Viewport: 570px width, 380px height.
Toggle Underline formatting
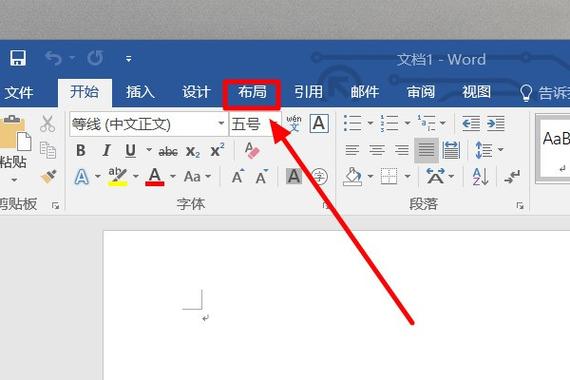(131, 151)
